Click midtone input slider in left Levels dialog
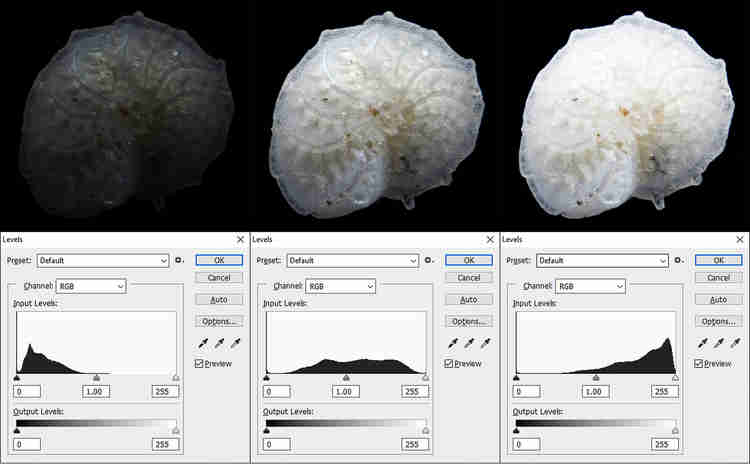This screenshot has height=464, width=750. [x=96, y=378]
